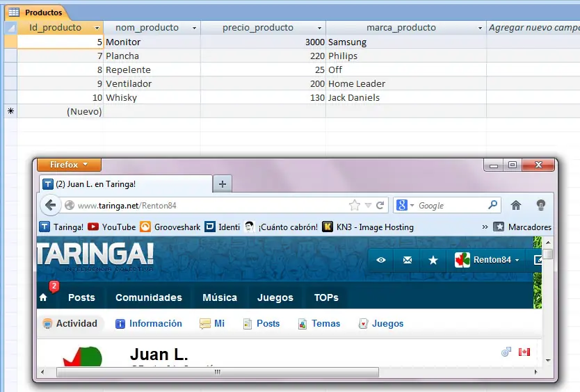This screenshot has width=580, height=392.
Task: Click the price cell 3000
Action: tap(263, 42)
